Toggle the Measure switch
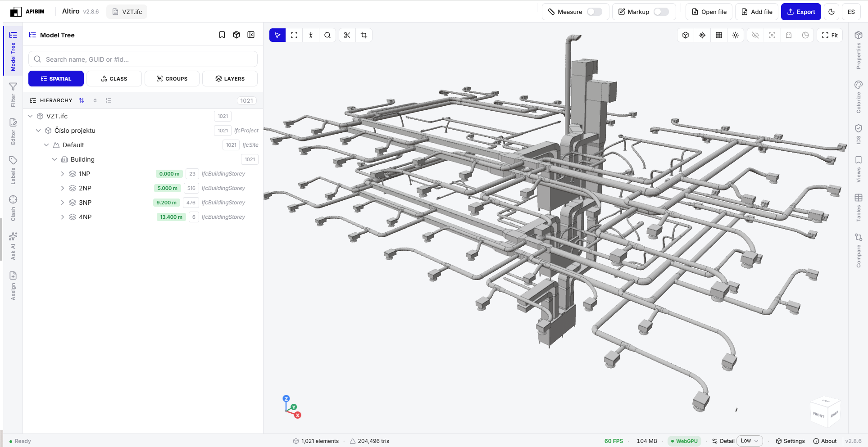Image resolution: width=868 pixels, height=447 pixels. pyautogui.click(x=595, y=12)
